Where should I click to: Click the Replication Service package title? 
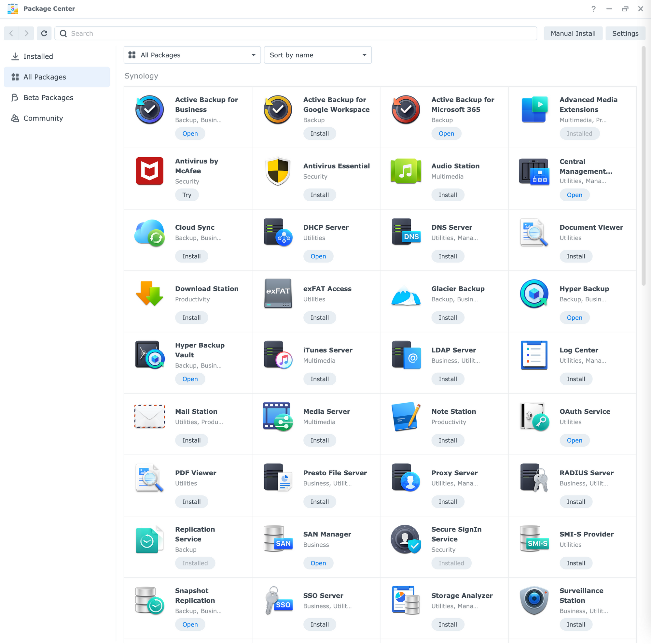point(195,534)
